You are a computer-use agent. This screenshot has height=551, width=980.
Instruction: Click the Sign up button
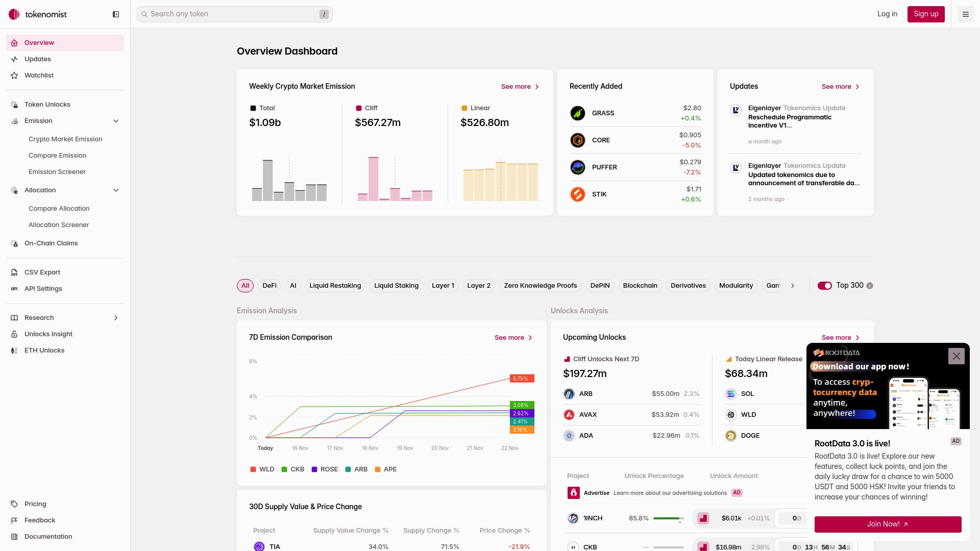click(926, 14)
